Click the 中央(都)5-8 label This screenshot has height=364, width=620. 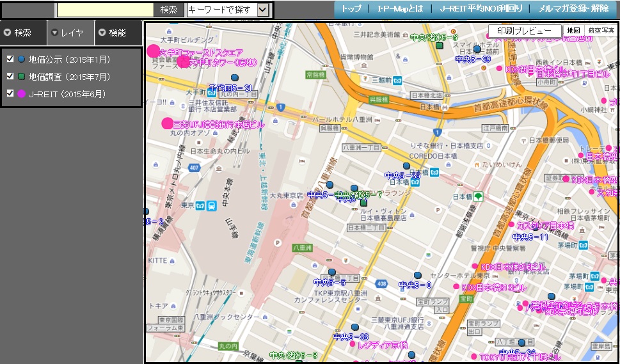pyautogui.click(x=294, y=355)
